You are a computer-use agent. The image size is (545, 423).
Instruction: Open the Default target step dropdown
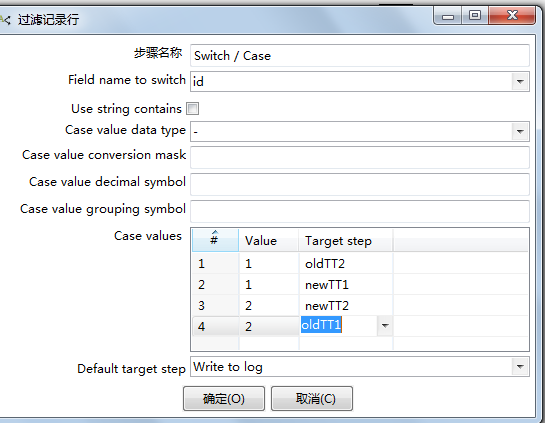(520, 367)
